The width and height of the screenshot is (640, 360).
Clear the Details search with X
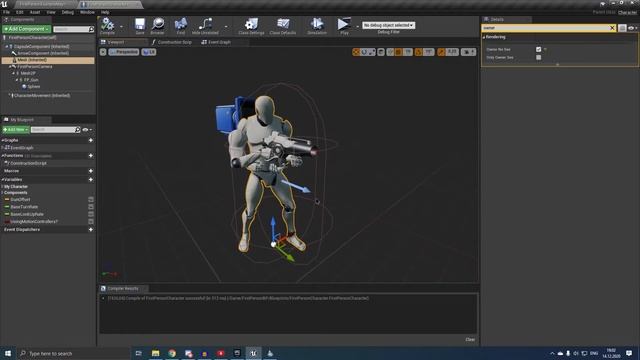pyautogui.click(x=612, y=28)
